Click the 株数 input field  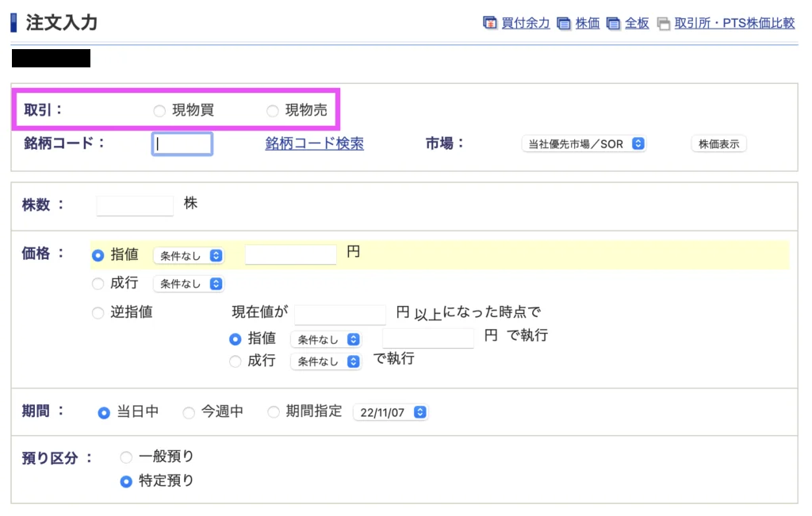point(135,205)
